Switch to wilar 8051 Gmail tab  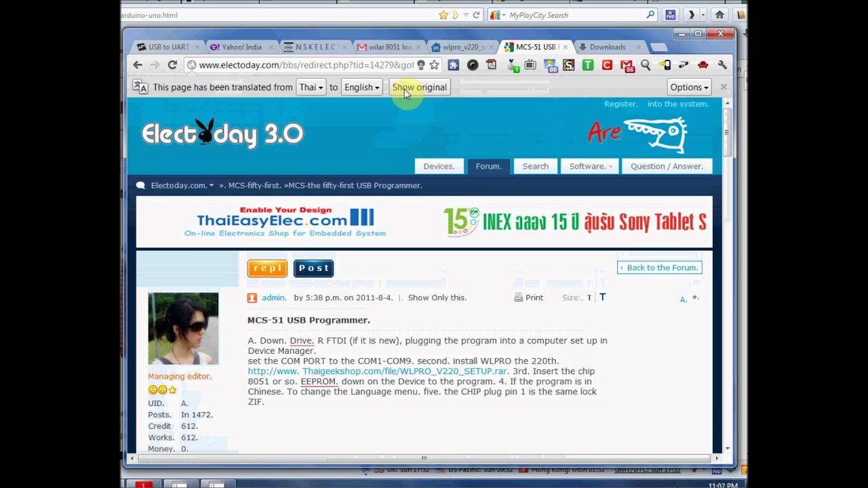[389, 47]
